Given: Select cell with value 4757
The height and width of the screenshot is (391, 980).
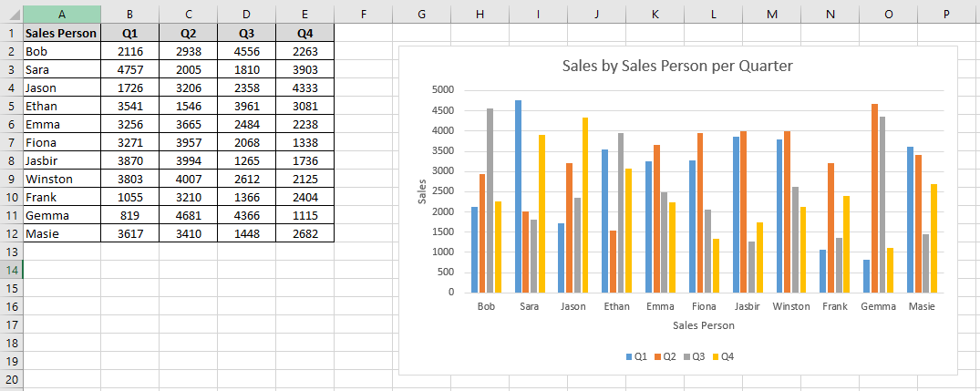Looking at the screenshot, I should tap(129, 69).
